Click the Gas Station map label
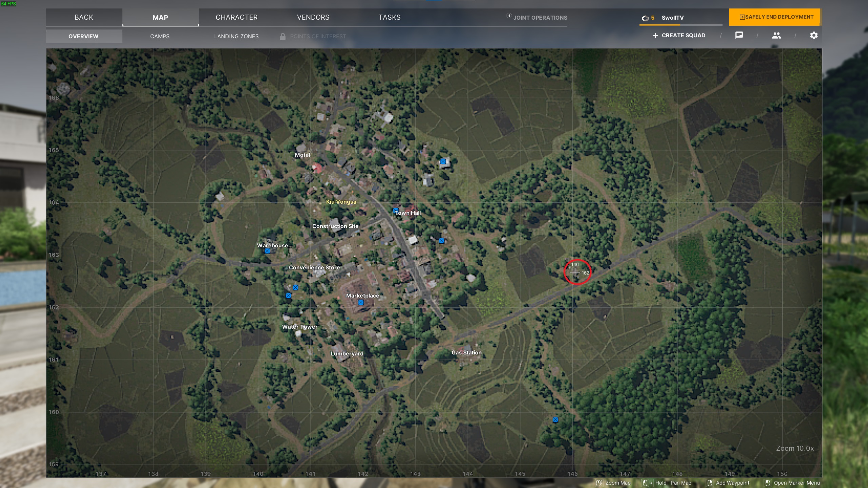The image size is (868, 488). [466, 352]
